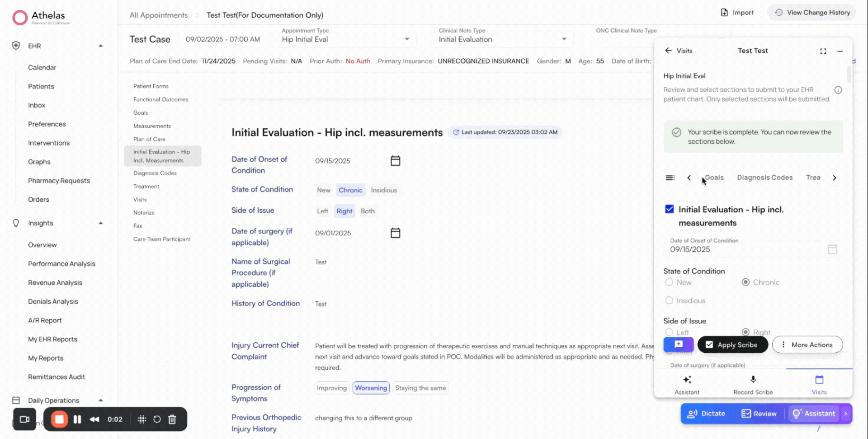Image resolution: width=868 pixels, height=439 pixels.
Task: Minimize the Visits side panel
Action: point(840,51)
